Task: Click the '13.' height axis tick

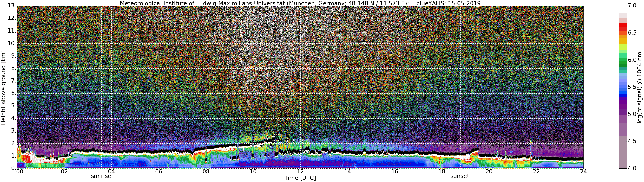Action: 12,6
